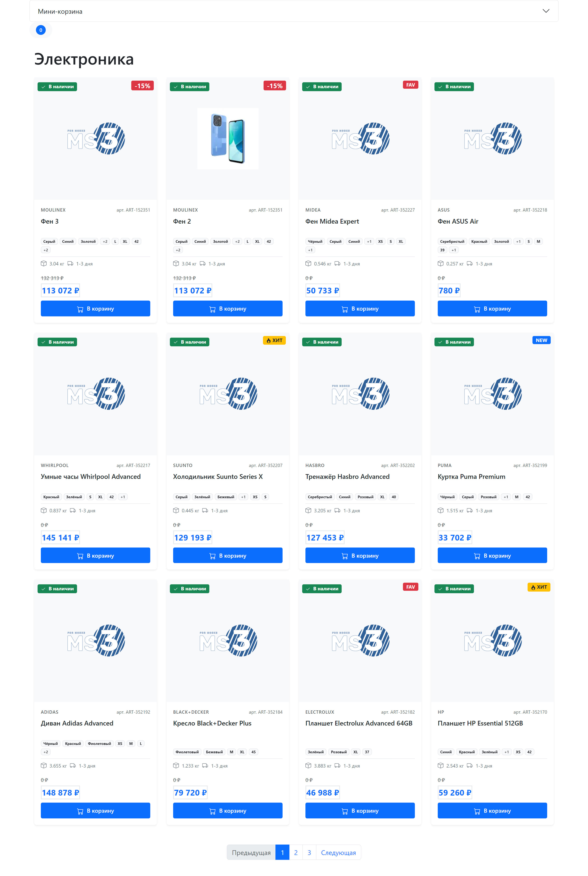Go to page 2 in pagination
588x876 pixels.
pyautogui.click(x=295, y=852)
